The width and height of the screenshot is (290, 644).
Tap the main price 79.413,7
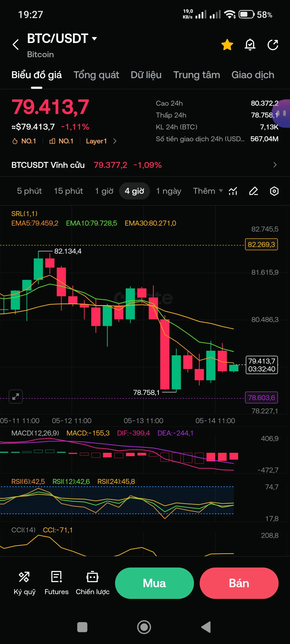click(50, 107)
